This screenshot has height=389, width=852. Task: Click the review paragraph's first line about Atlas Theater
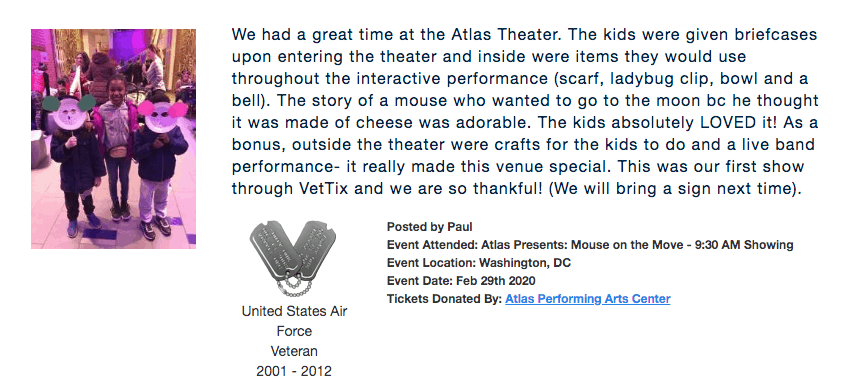524,34
